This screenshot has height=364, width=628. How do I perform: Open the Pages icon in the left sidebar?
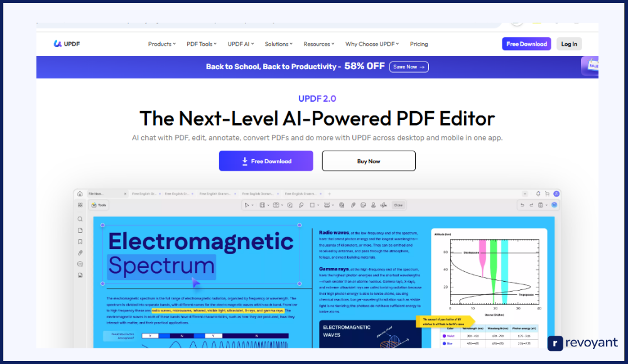click(x=80, y=230)
